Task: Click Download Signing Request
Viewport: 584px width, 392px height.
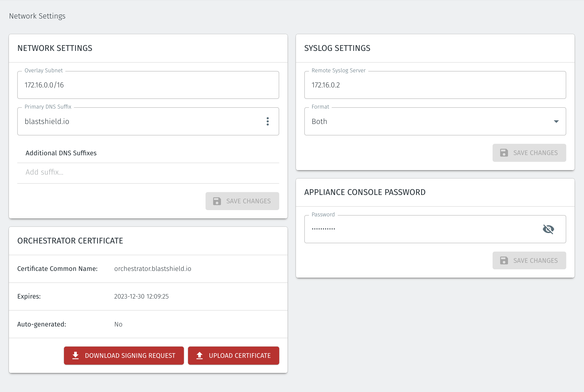Action: point(124,355)
